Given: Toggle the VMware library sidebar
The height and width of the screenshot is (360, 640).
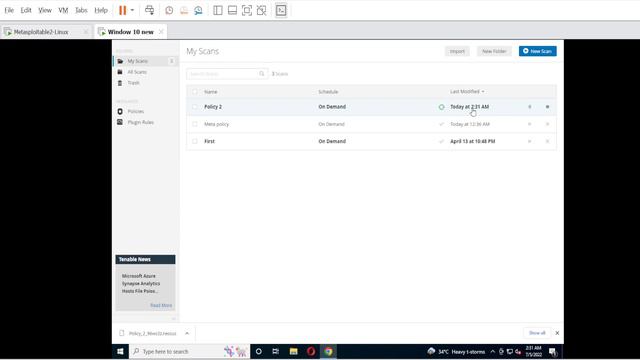Looking at the screenshot, I should pos(218,11).
